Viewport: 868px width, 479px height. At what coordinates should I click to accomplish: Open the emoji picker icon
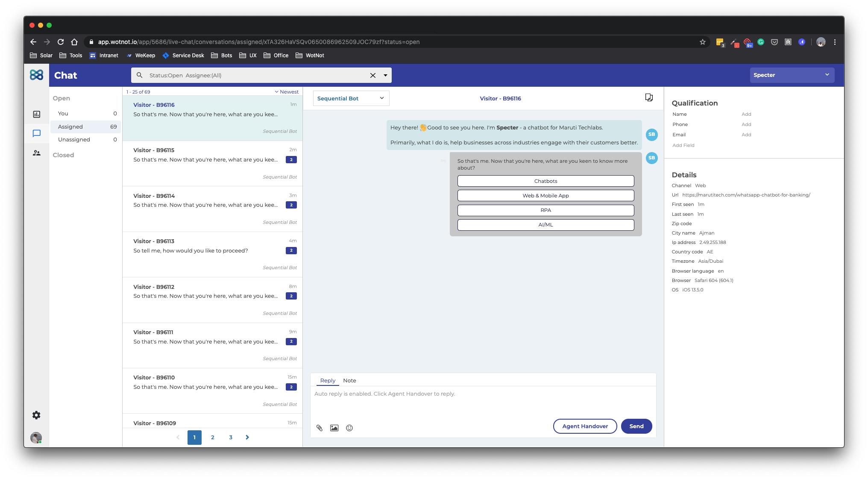pos(349,428)
